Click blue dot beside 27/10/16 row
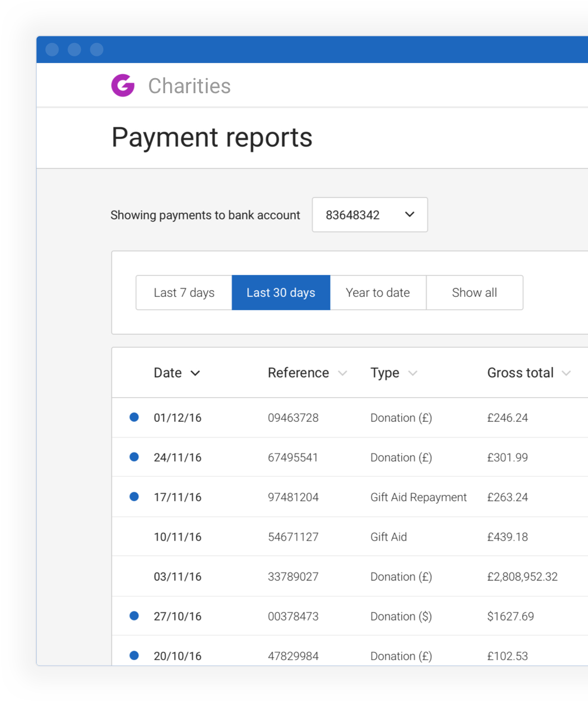The height and width of the screenshot is (702, 588). click(x=134, y=616)
